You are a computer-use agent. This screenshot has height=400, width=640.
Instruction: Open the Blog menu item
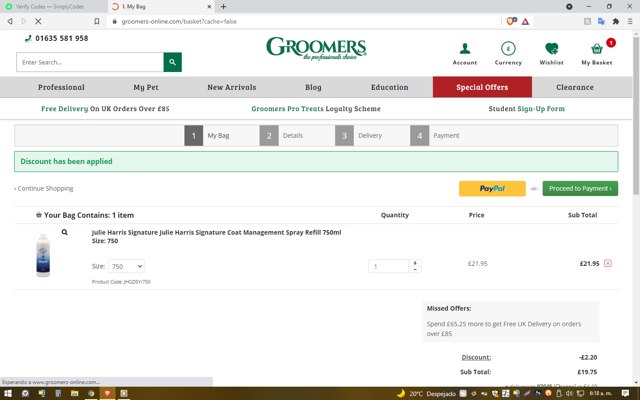[x=313, y=87]
